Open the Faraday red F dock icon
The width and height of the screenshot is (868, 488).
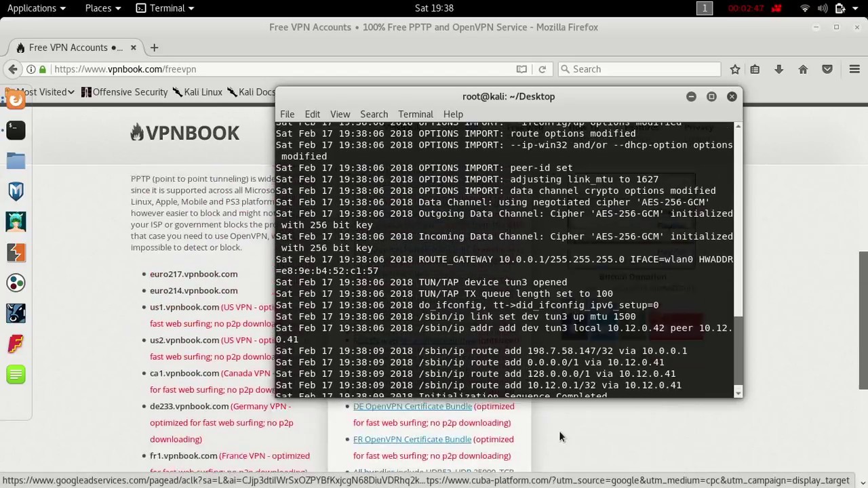[16, 344]
